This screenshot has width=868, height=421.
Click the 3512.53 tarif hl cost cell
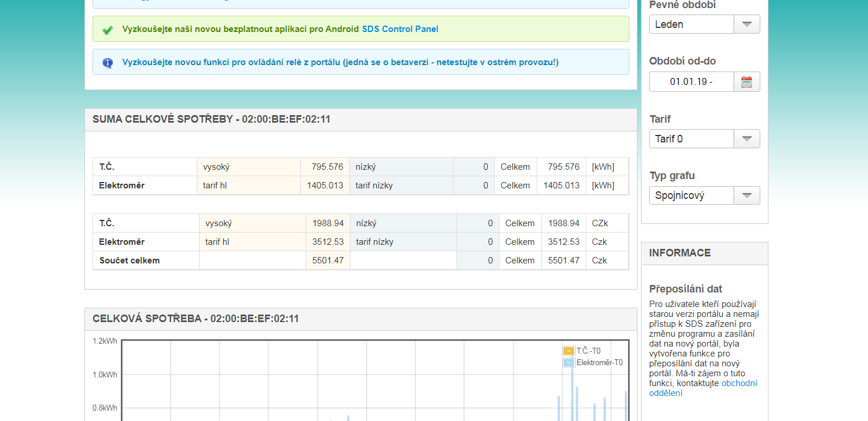pyautogui.click(x=328, y=242)
